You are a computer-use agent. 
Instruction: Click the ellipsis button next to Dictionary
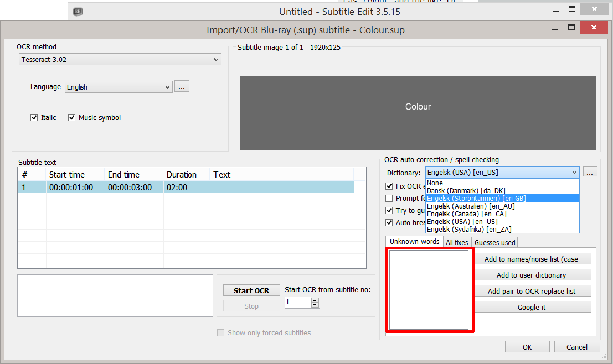590,172
